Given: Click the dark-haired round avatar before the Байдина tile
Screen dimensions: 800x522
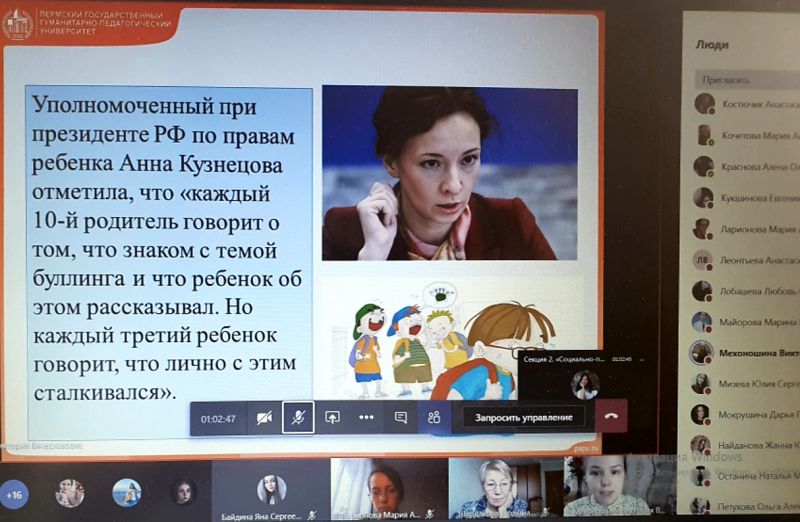Looking at the screenshot, I should coord(184,492).
